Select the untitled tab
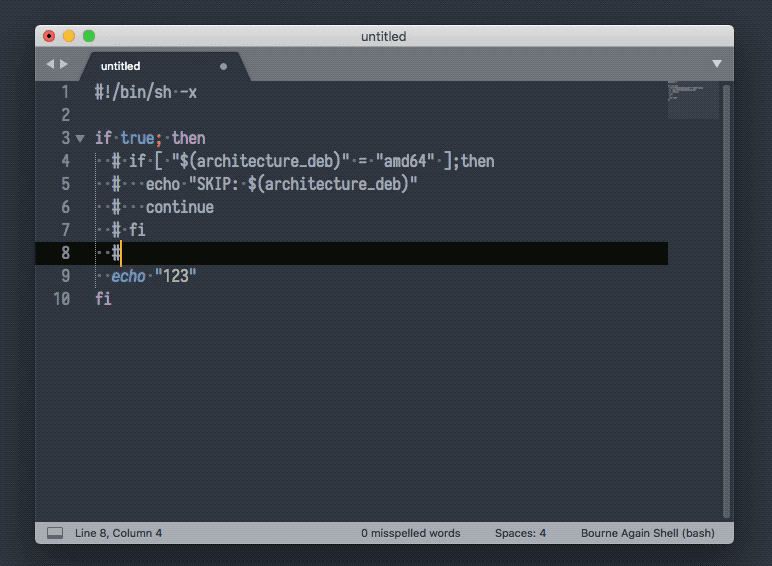This screenshot has height=566, width=772. click(x=121, y=66)
